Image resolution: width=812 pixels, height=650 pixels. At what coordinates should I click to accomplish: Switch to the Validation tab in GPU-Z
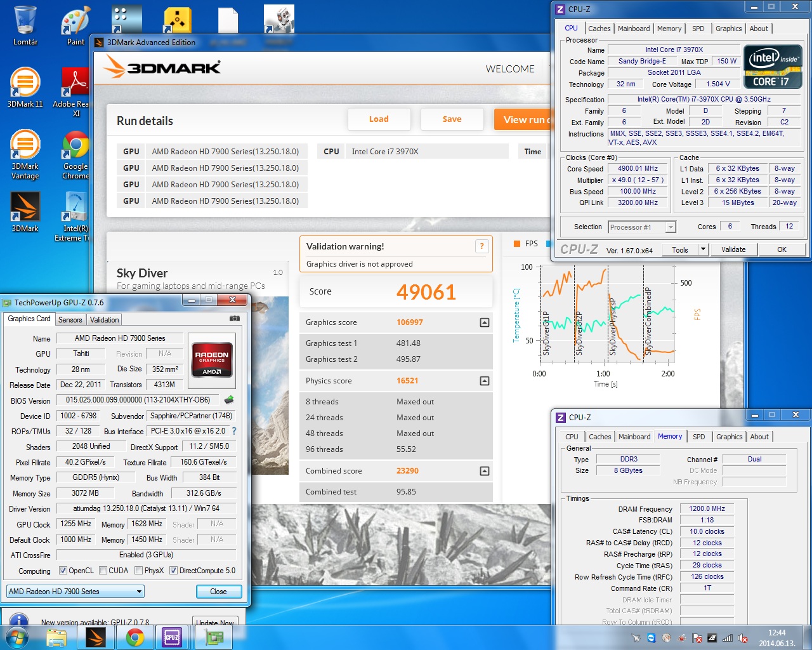click(x=104, y=320)
